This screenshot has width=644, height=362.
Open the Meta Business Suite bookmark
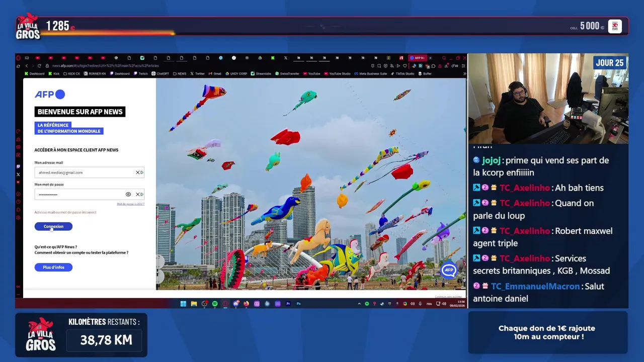tap(370, 73)
